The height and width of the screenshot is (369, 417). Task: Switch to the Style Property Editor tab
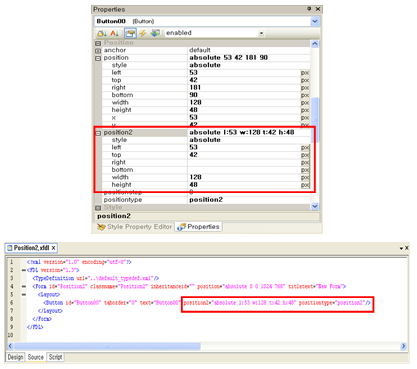click(x=135, y=227)
